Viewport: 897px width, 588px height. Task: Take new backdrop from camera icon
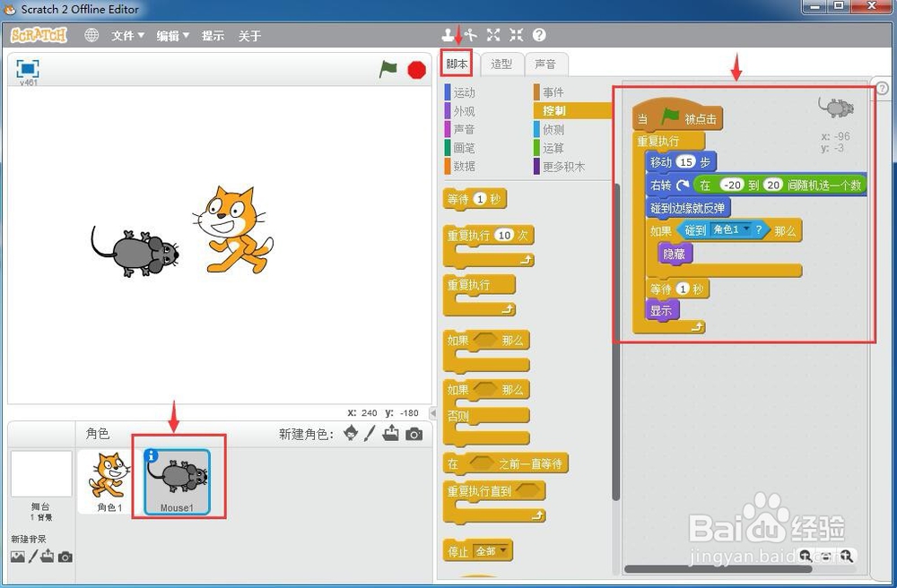[x=65, y=557]
